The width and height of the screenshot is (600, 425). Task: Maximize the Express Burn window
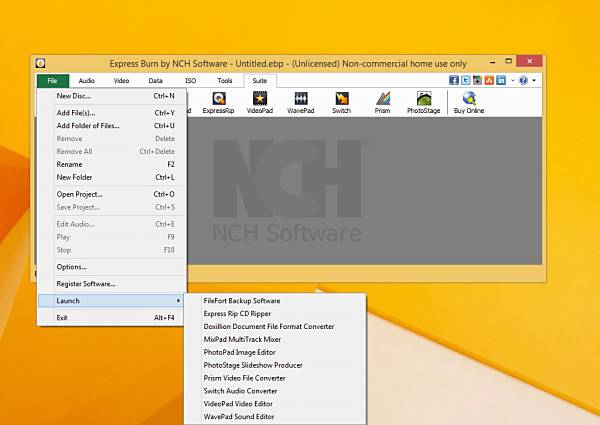tap(509, 61)
